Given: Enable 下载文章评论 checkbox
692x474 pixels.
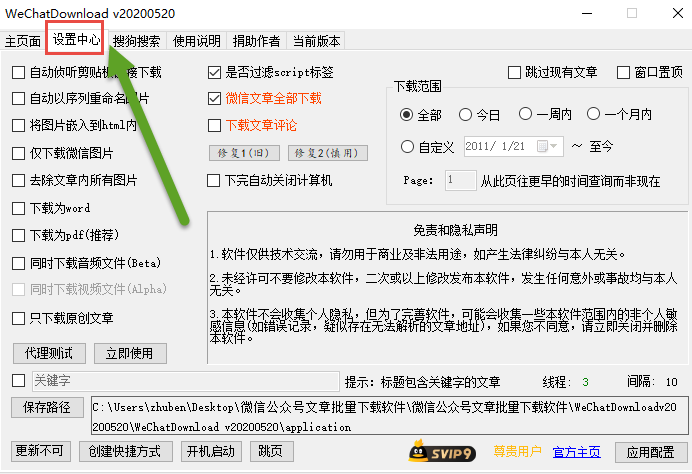Looking at the screenshot, I should (x=214, y=125).
